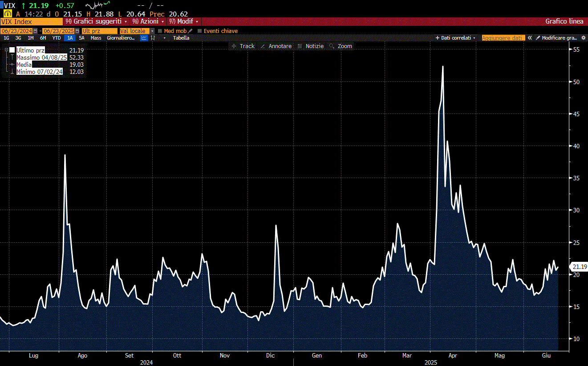Viewport: 588px width, 366px height.
Task: Click the Massimo 04/08/25 legend label
Action: click(x=42, y=57)
